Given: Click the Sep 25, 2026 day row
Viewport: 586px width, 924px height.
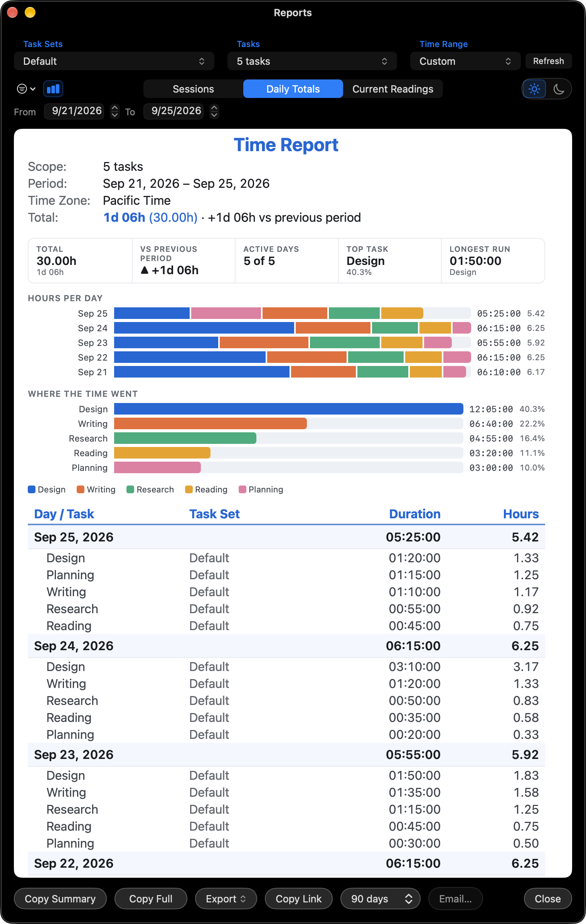Looking at the screenshot, I should tap(286, 537).
